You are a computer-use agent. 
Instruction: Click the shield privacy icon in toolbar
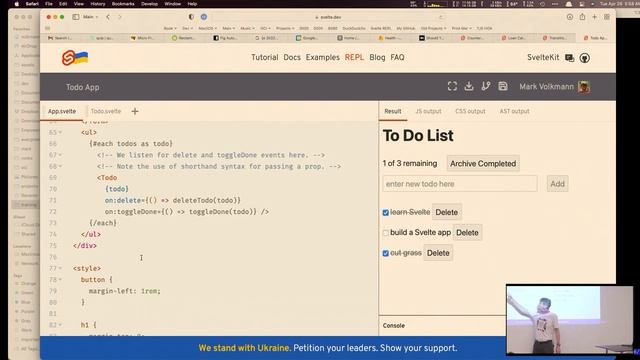[191, 17]
